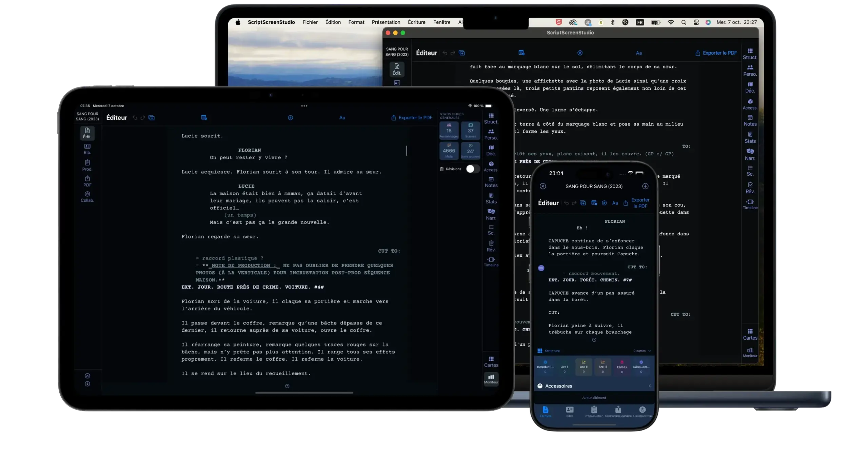Open the Aa font format menu in the Mac window
Screen dimensions: 868x453
coord(638,53)
